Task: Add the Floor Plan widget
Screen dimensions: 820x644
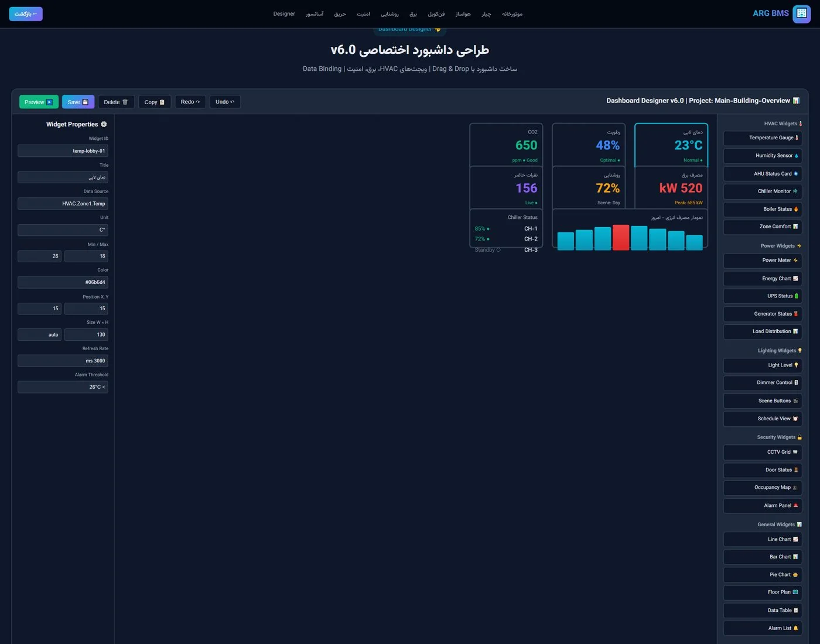Action: point(763,592)
